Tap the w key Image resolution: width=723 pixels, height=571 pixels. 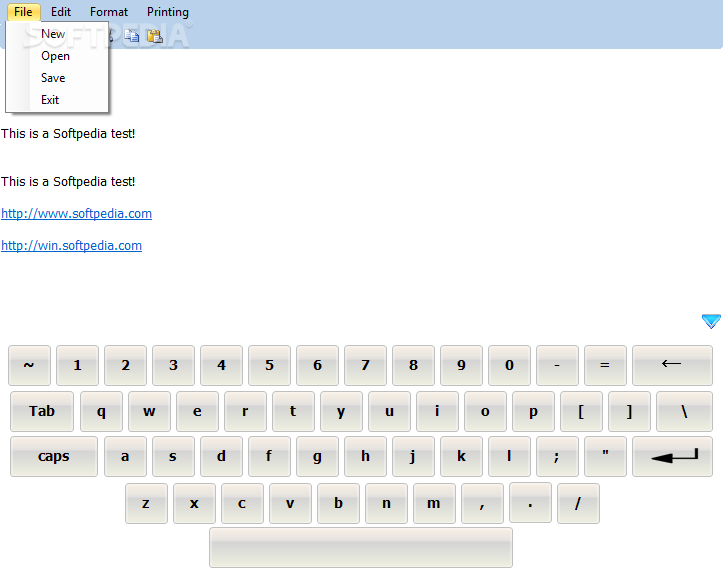pyautogui.click(x=149, y=411)
